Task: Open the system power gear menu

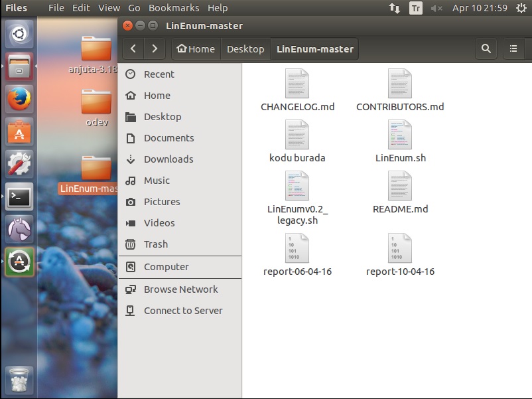Action: 519,8
